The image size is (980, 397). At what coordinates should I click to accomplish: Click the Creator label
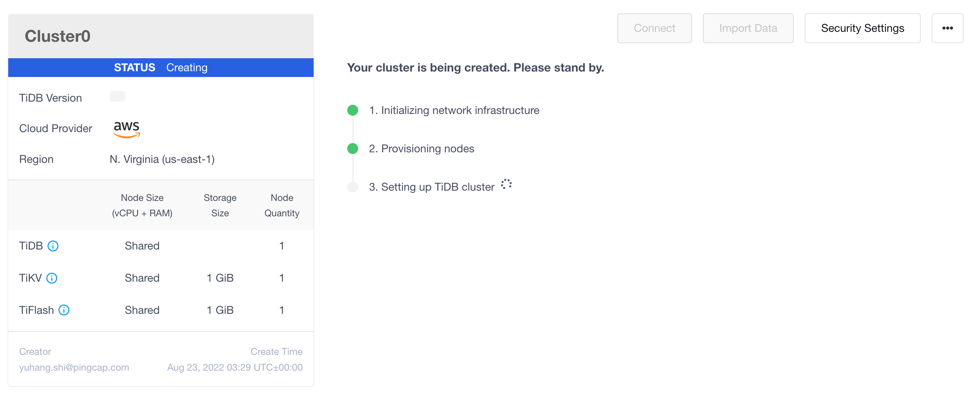click(35, 352)
